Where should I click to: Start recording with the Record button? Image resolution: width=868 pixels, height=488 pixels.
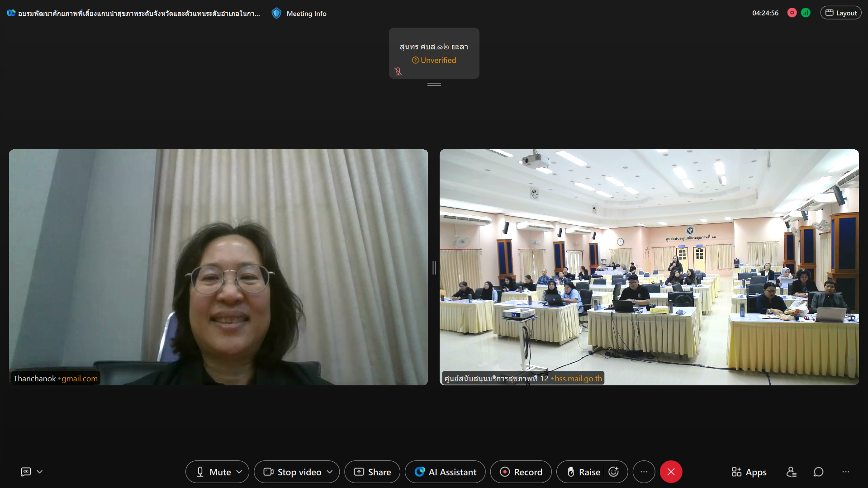521,472
